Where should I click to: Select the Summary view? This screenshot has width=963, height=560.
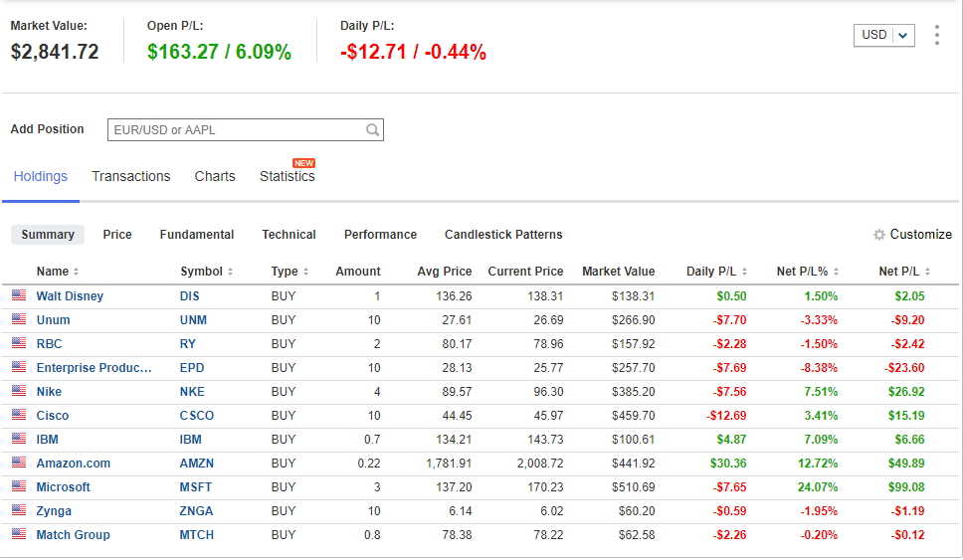(x=48, y=235)
